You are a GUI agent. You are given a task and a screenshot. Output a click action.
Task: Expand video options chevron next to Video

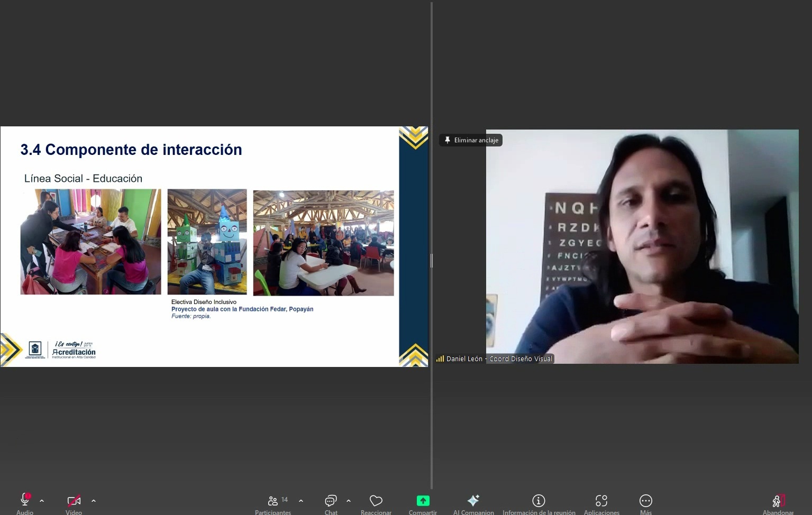(x=94, y=501)
